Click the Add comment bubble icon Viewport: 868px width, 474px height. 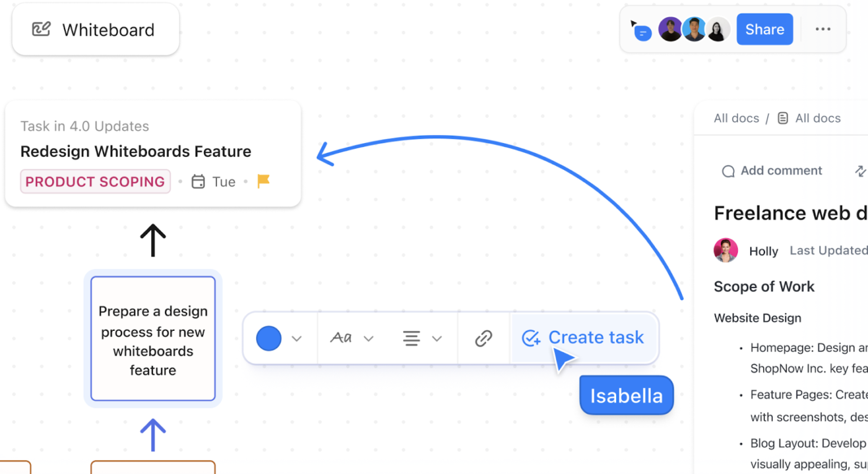point(727,171)
